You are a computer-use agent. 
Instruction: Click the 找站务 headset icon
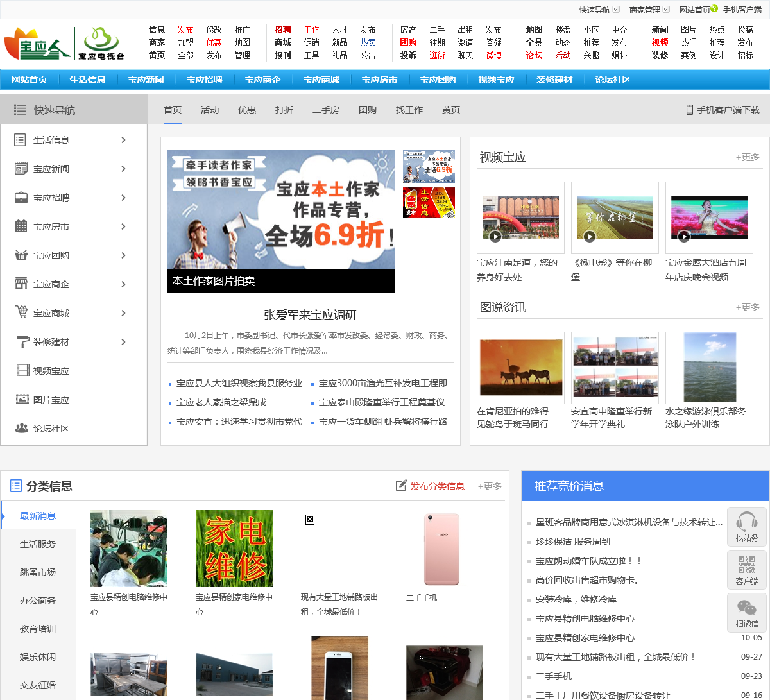[x=747, y=521]
